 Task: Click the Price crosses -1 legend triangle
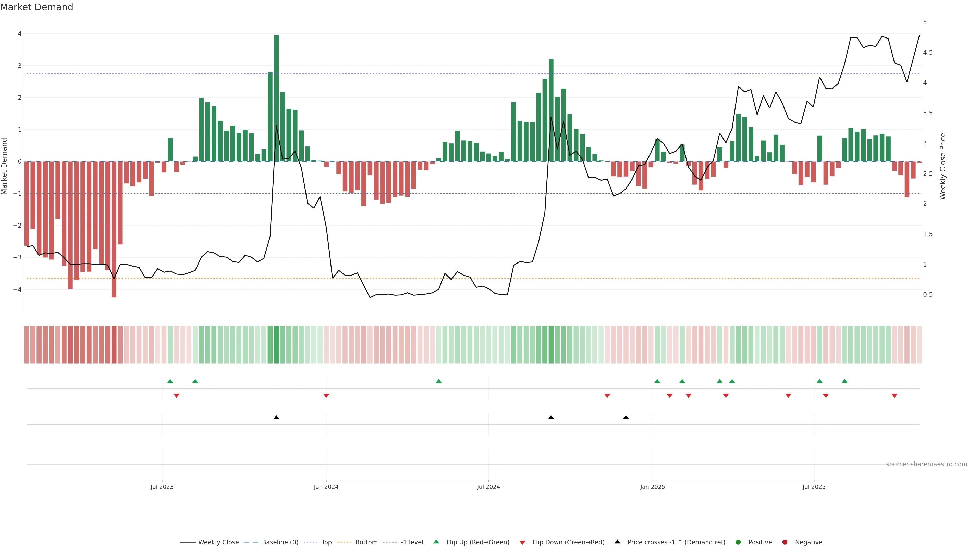click(617, 542)
